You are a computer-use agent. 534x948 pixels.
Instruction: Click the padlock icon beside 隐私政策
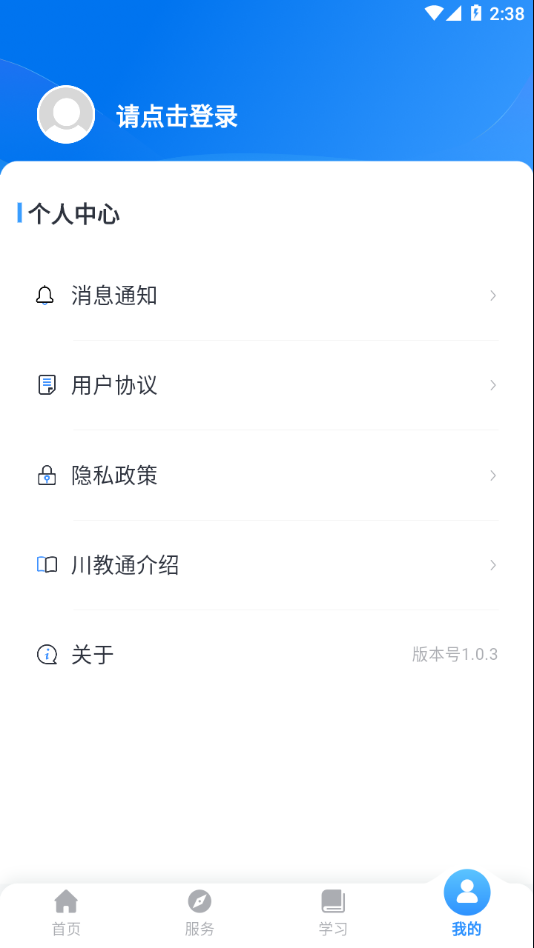[47, 475]
